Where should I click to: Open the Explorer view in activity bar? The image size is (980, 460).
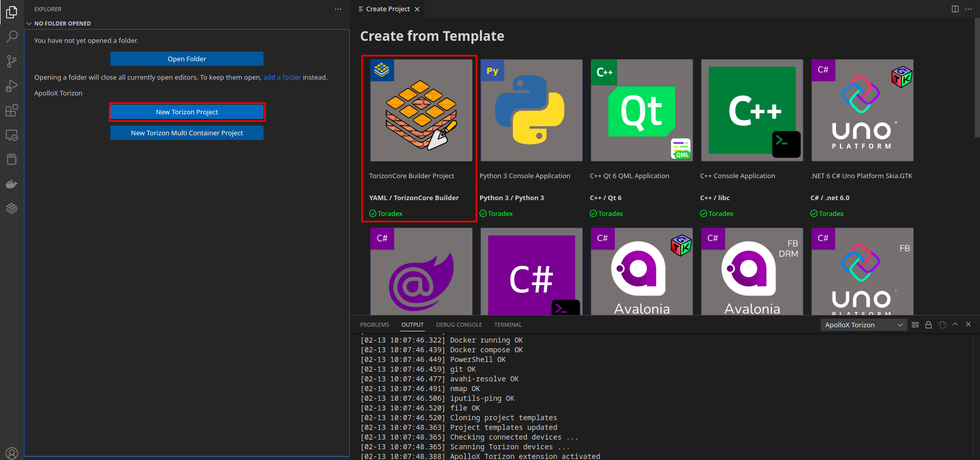[x=12, y=12]
